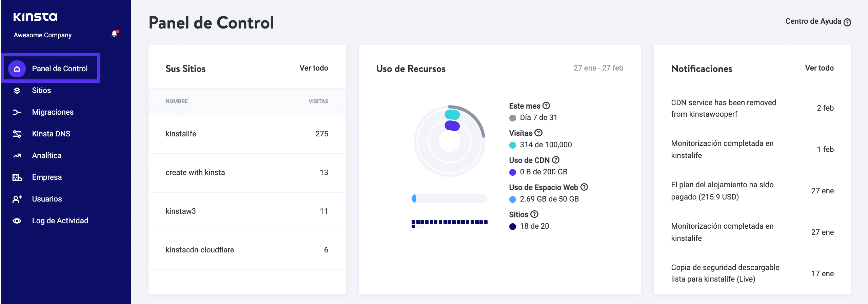
Task: Click the help icon next to Visitas
Action: pyautogui.click(x=538, y=133)
